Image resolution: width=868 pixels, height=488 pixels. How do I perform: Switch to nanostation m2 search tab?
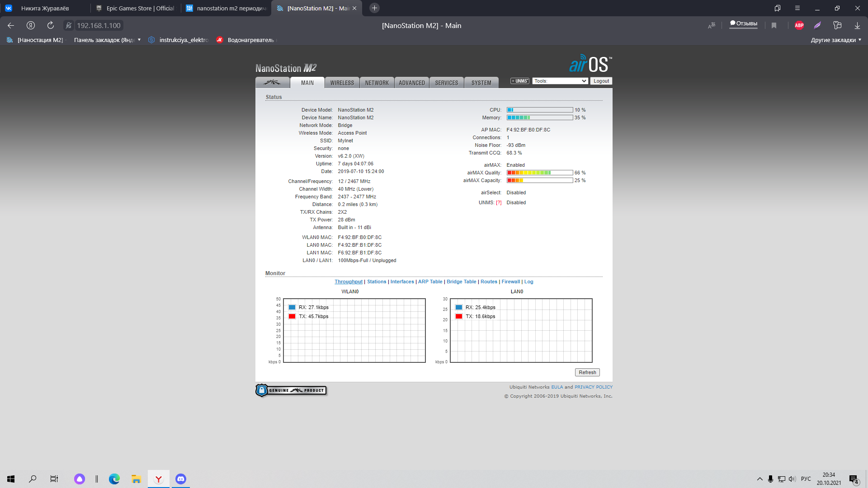point(226,8)
